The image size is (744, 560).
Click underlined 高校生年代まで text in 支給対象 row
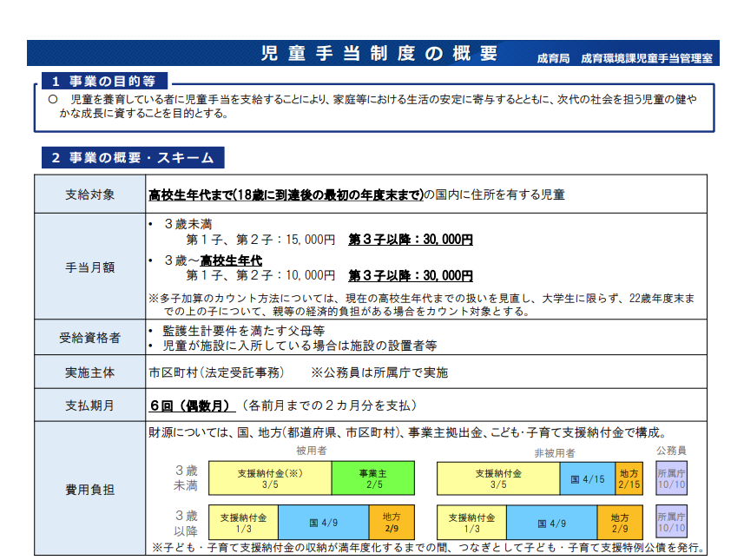pos(189,194)
